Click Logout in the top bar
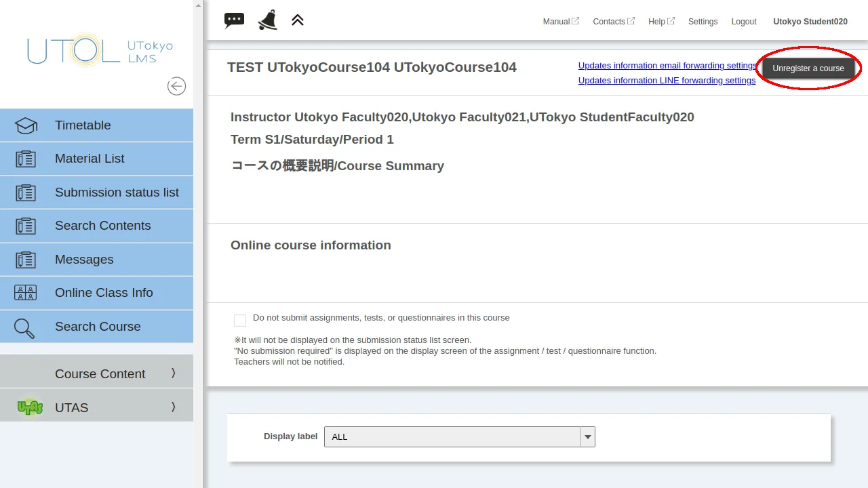This screenshot has height=488, width=868. click(743, 22)
